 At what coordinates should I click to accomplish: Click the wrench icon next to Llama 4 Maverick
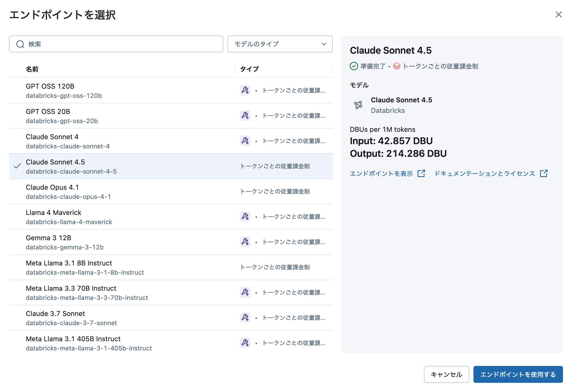pos(245,217)
